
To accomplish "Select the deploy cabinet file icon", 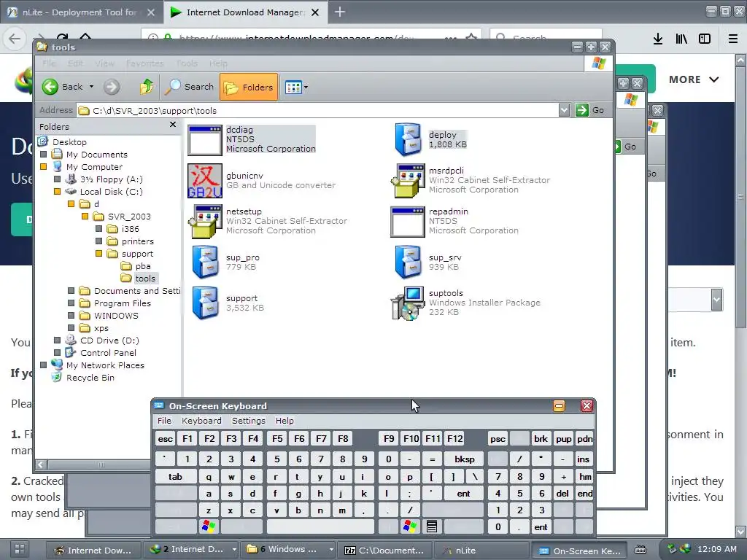I will pos(408,139).
